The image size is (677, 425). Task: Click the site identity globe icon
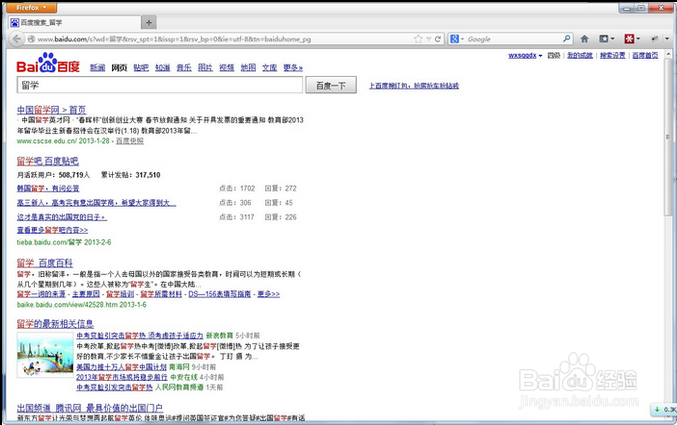pyautogui.click(x=31, y=39)
